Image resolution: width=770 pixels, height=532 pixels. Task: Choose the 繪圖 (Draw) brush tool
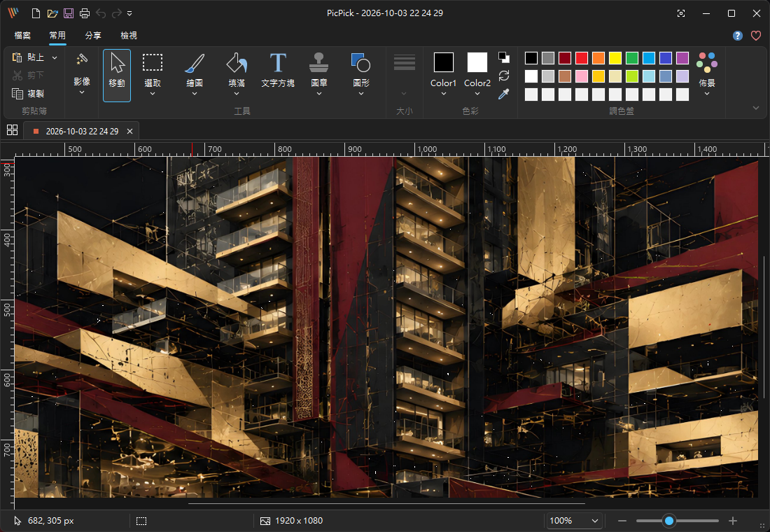[x=195, y=75]
